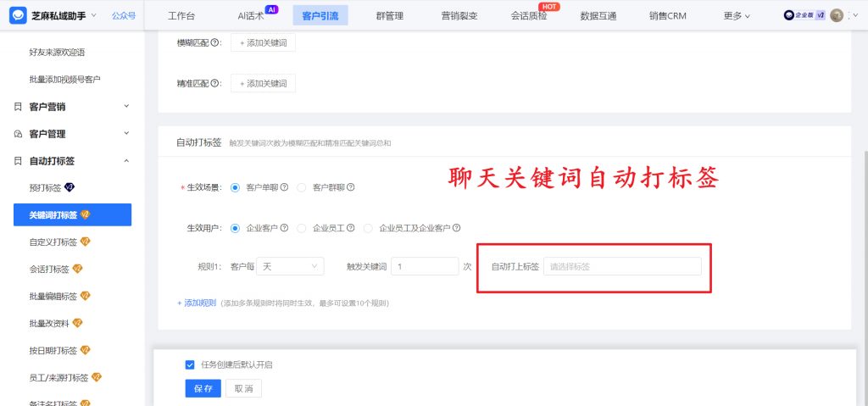Uncheck the 任务创建后默认开启 checkbox
Viewport: 868px width, 406px height.
click(190, 364)
